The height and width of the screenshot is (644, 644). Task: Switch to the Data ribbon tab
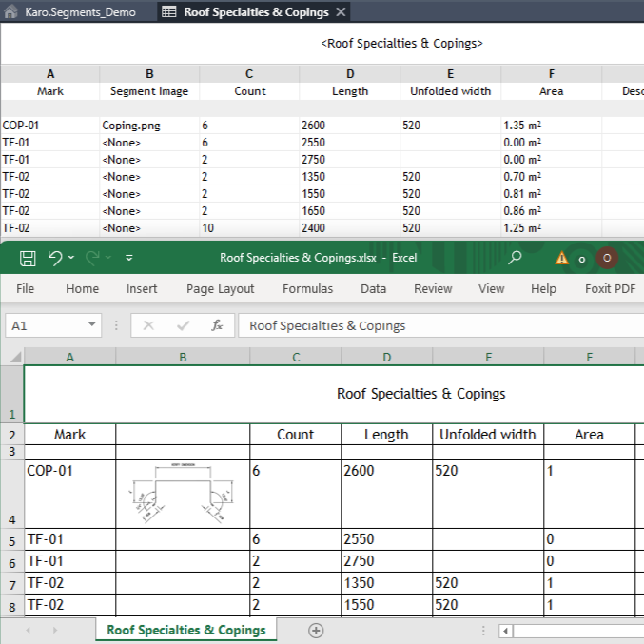click(373, 289)
